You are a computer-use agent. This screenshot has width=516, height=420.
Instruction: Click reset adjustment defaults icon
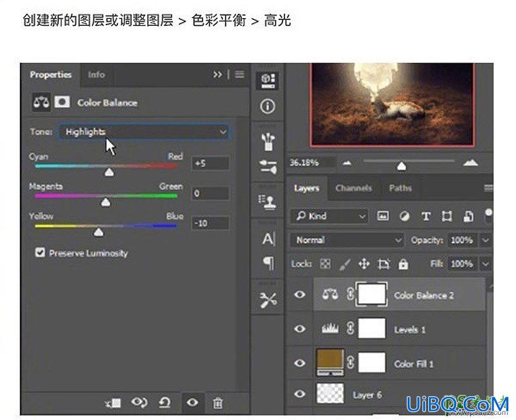(x=165, y=402)
